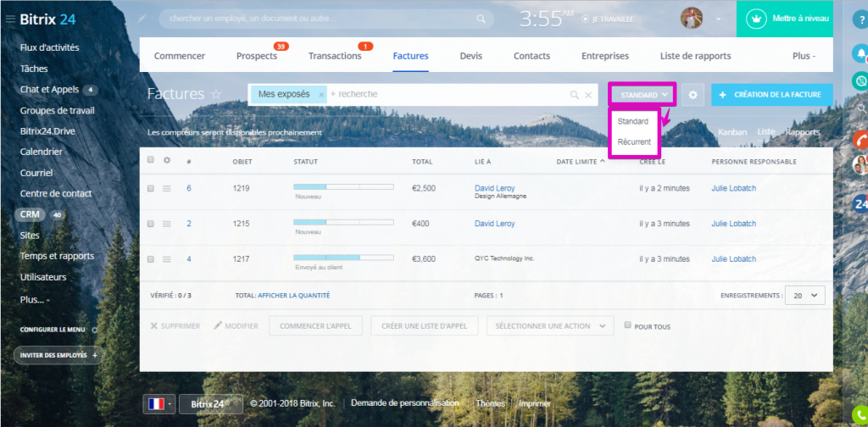The image size is (868, 427).
Task: Open settings gear beside STANDARD button
Action: (693, 95)
